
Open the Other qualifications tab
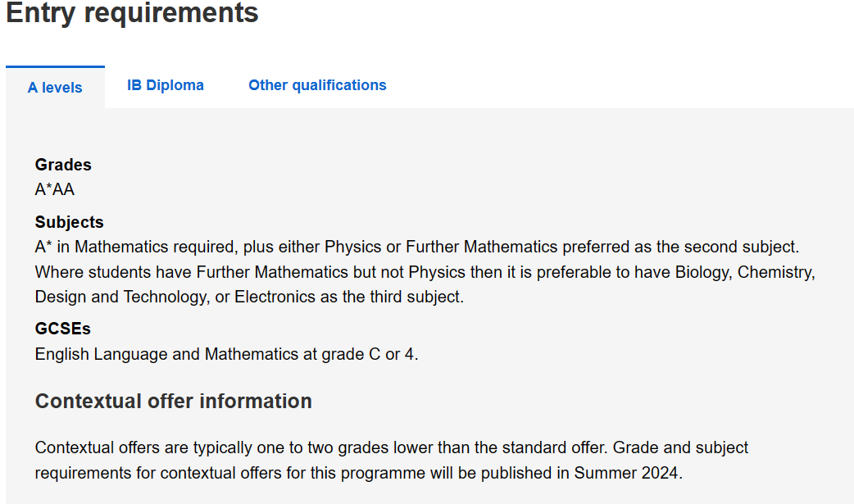(x=317, y=85)
